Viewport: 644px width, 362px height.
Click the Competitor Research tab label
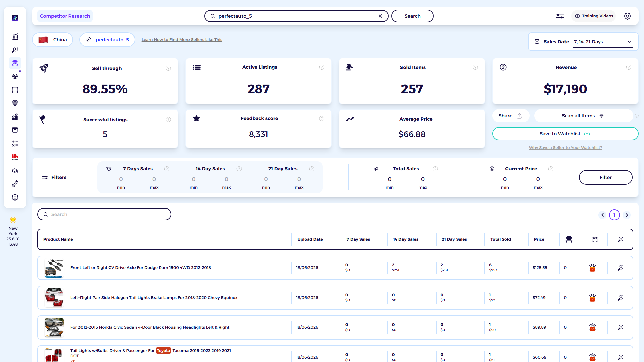65,16
